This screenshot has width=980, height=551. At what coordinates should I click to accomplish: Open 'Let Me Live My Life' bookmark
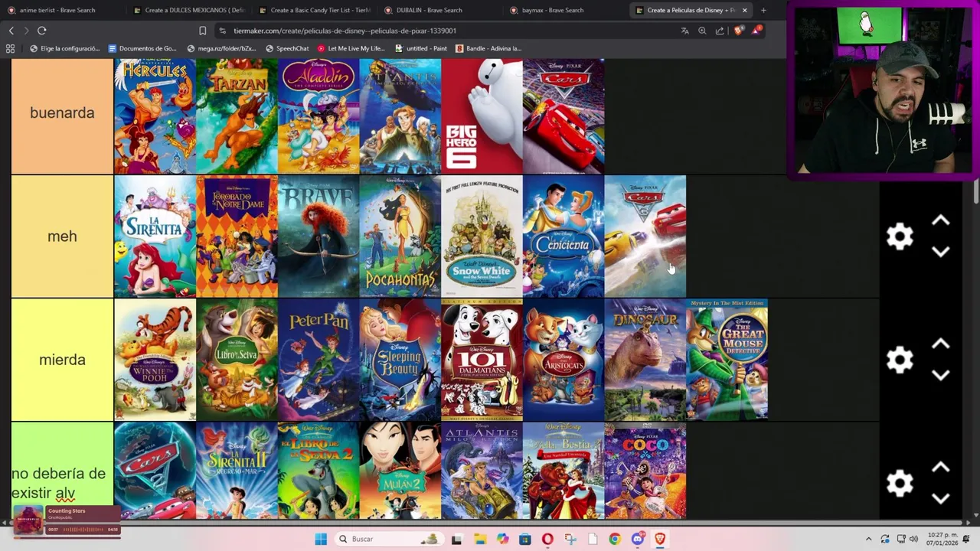(351, 48)
